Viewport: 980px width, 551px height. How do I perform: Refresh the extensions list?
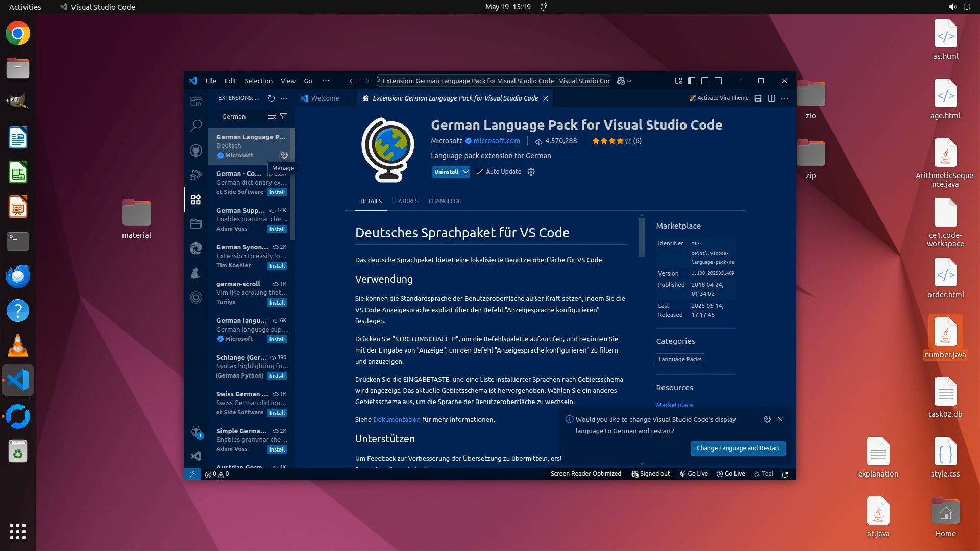coord(272,98)
